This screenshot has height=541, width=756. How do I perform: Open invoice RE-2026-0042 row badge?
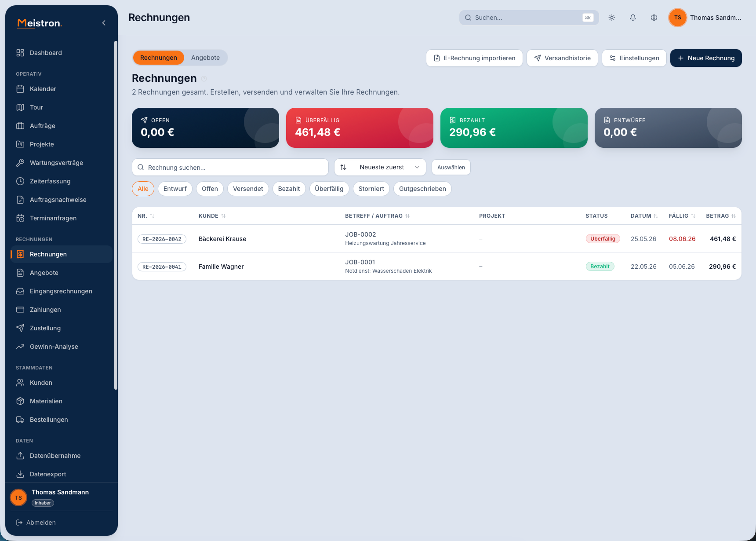(x=162, y=239)
